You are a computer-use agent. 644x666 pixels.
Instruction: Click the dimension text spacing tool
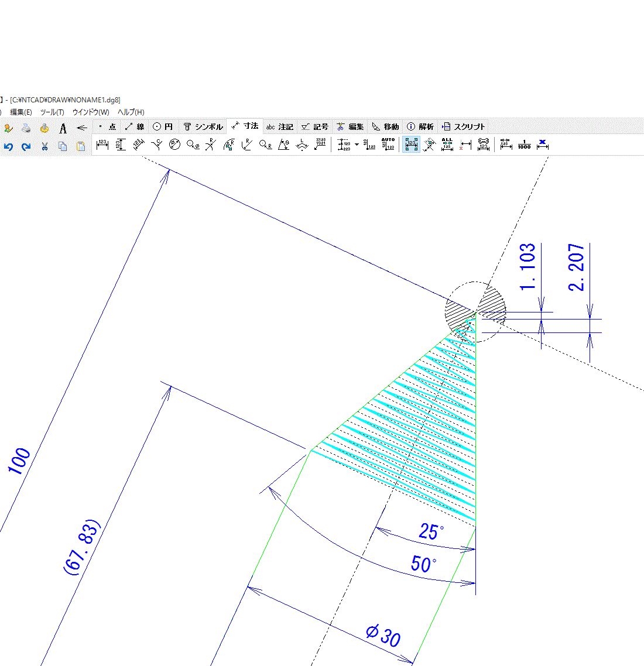(x=506, y=145)
